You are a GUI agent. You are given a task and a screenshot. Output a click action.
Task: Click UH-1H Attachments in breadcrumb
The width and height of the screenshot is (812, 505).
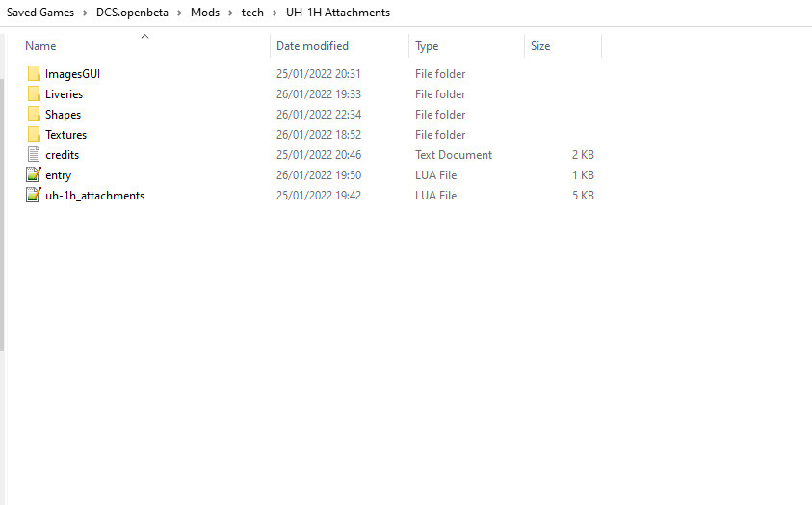338,13
